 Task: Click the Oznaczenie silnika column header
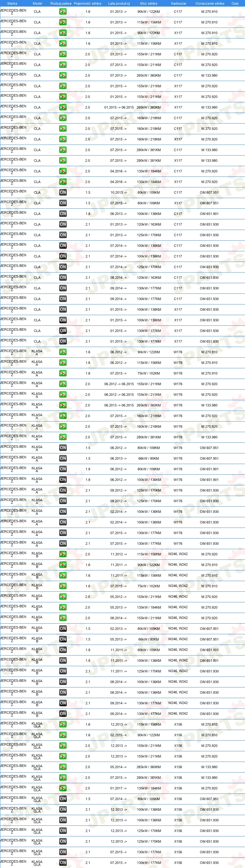(210, 3)
